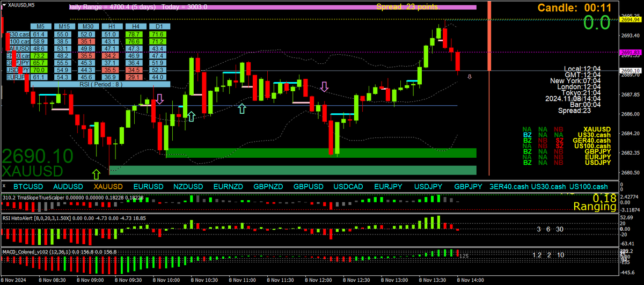Image resolution: width=644 pixels, height=285 pixels.
Task: Click the 78.7 green H4 RSI cell
Action: click(135, 34)
